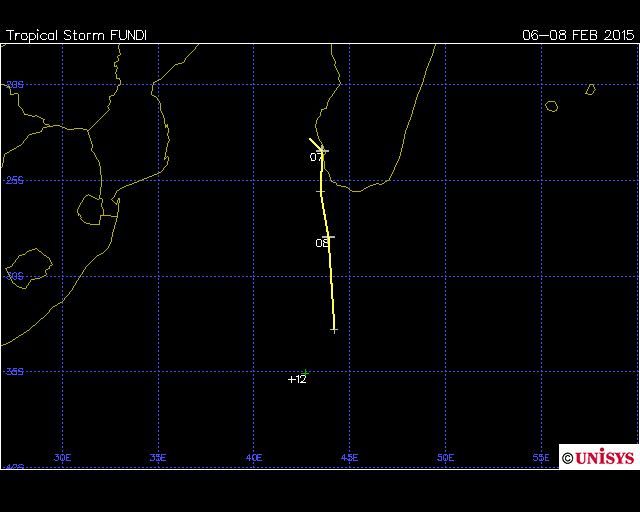Click the cross at the track's southern end

coord(334,329)
